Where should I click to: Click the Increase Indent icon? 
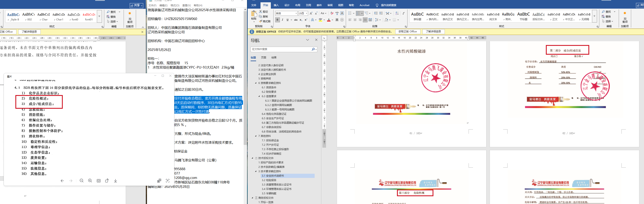381,13
